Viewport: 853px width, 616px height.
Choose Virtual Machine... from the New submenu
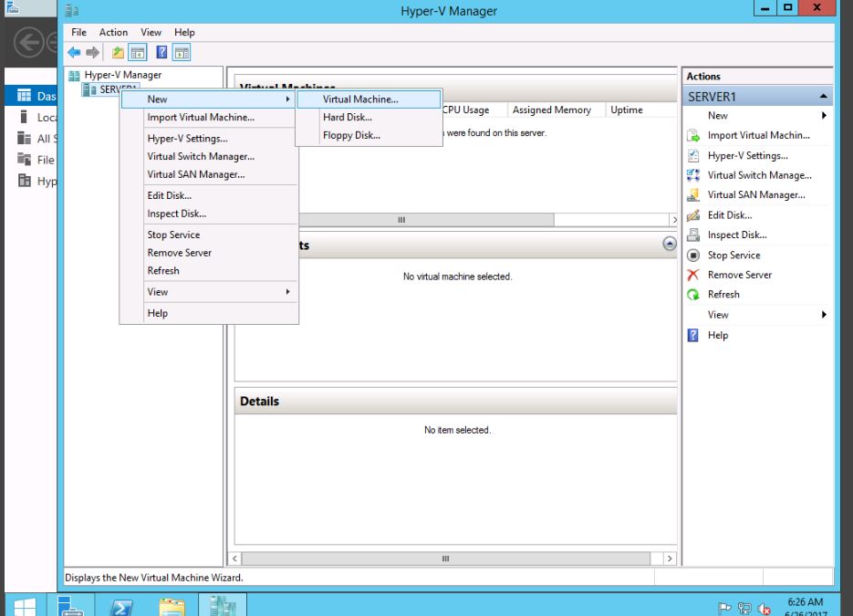(369, 99)
